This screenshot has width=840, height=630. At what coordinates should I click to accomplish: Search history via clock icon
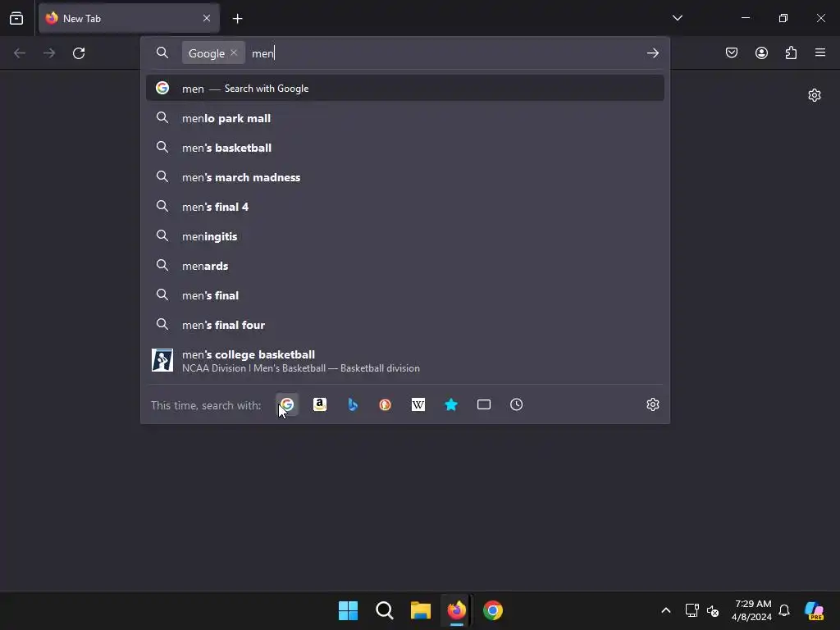coord(517,404)
